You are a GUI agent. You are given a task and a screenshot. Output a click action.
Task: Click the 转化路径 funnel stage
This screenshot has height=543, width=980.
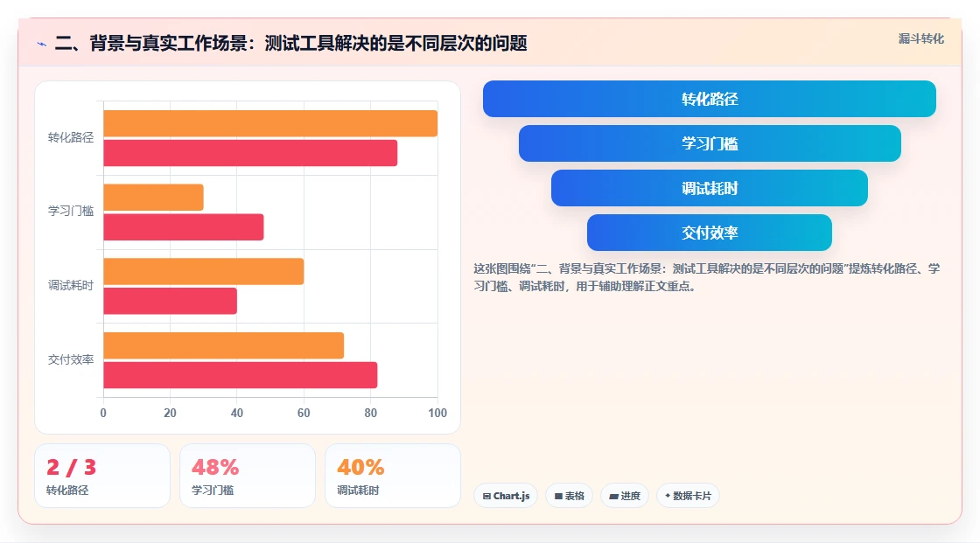tap(710, 99)
